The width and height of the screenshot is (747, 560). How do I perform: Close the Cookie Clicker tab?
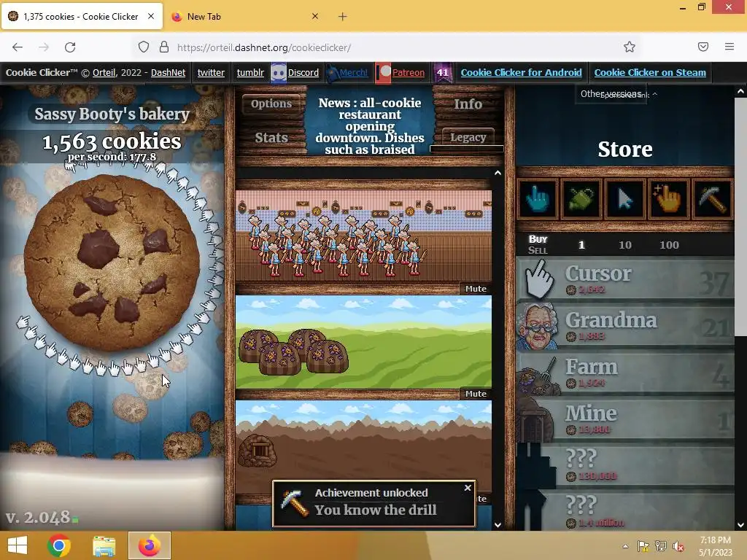click(150, 16)
